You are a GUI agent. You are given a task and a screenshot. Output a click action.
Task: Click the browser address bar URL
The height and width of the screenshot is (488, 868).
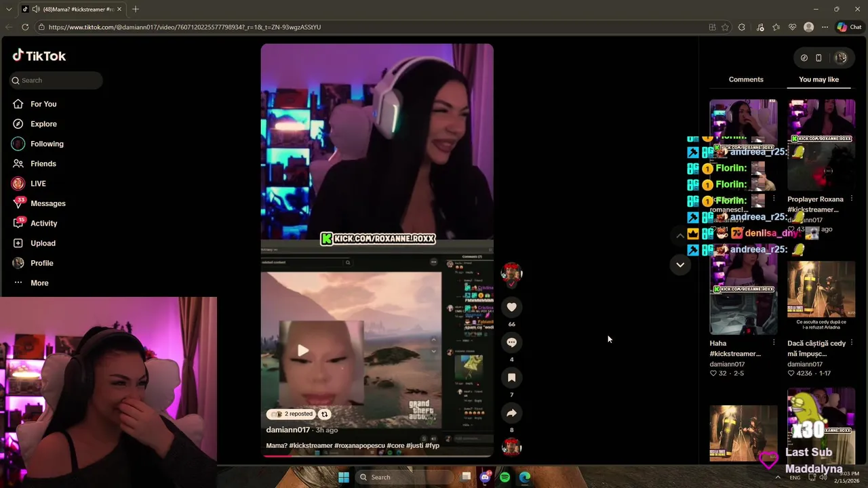[x=184, y=27]
